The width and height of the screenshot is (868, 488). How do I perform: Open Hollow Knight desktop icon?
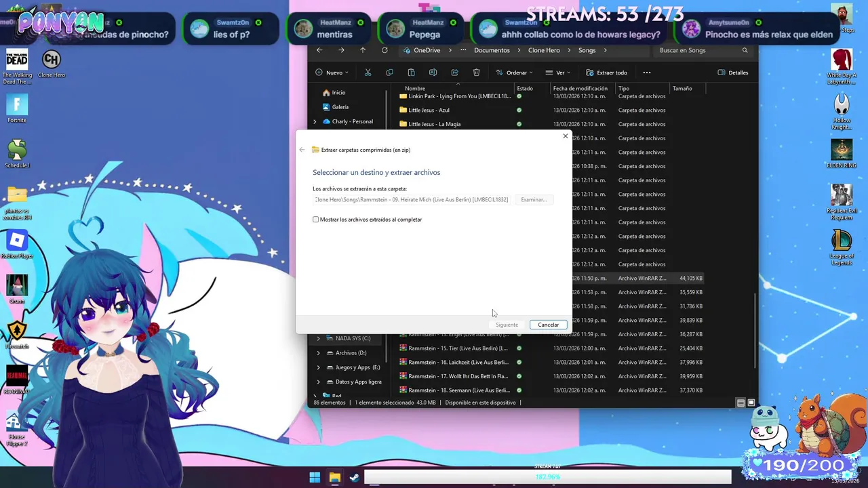(x=842, y=112)
